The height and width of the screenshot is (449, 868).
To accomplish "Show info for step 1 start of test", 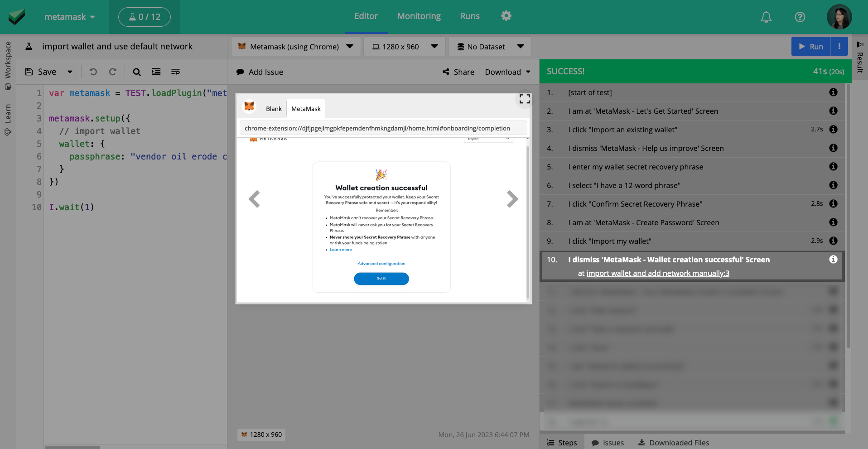I will point(833,92).
